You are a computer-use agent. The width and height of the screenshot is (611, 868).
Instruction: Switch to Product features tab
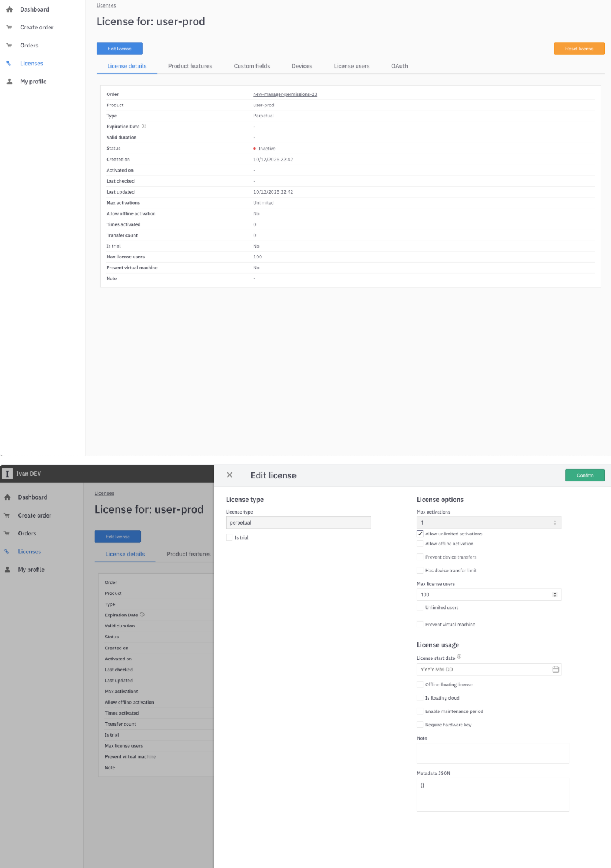pyautogui.click(x=190, y=66)
